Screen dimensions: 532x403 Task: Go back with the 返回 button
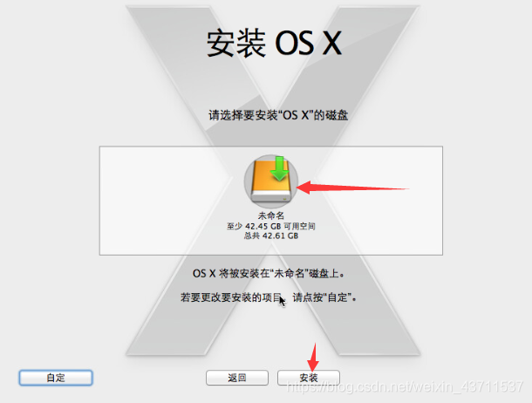point(237,378)
